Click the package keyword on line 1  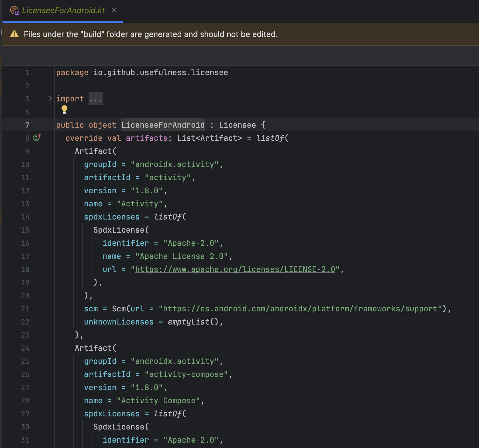tap(72, 72)
